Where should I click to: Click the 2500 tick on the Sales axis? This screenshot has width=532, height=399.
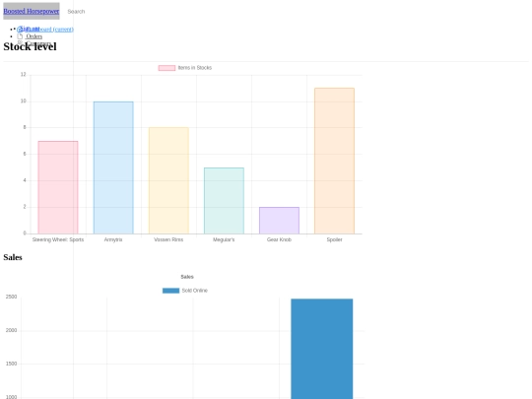click(x=11, y=297)
